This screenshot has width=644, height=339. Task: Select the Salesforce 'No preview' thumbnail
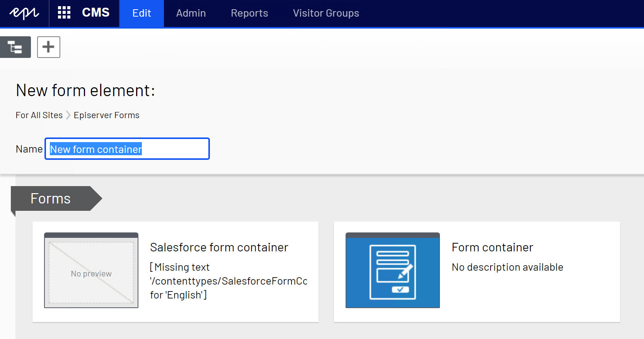pos(91,270)
